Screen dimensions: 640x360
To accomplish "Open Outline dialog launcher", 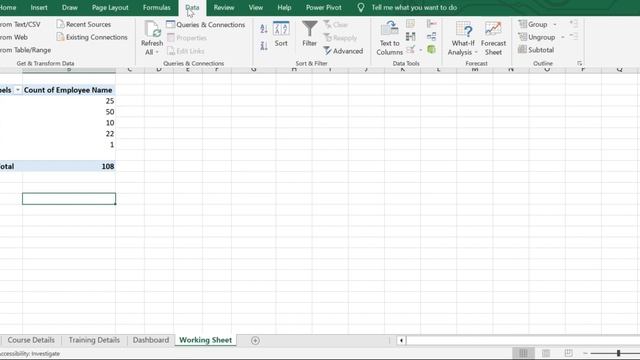I will (x=579, y=63).
